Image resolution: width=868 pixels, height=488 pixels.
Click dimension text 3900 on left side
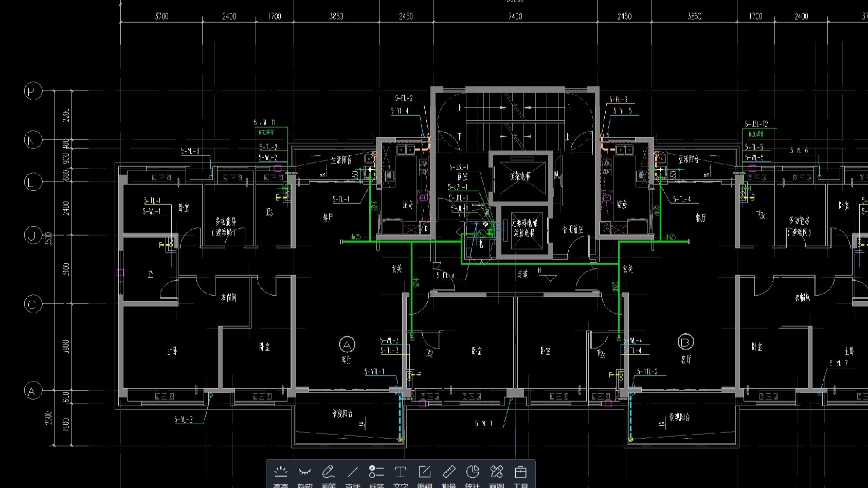pos(65,346)
